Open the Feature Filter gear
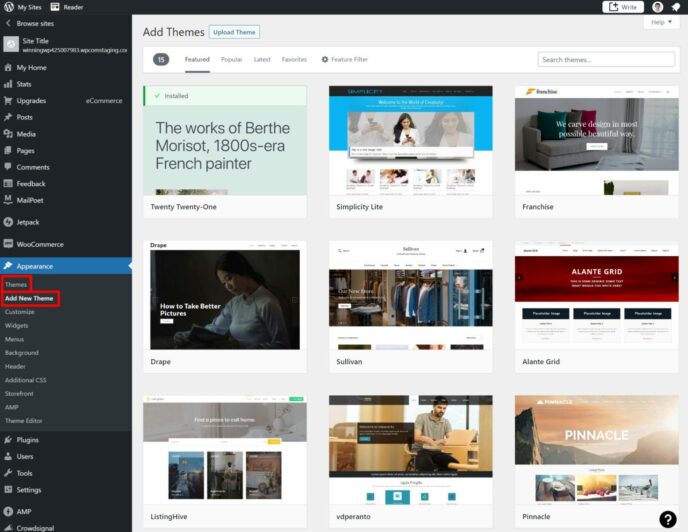 325,59
